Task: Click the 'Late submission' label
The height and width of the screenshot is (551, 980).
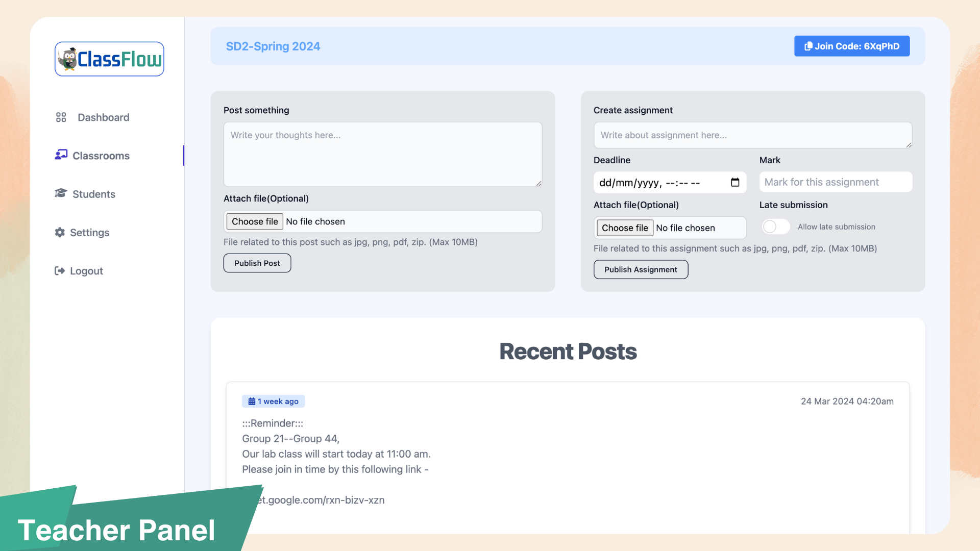Action: (793, 205)
